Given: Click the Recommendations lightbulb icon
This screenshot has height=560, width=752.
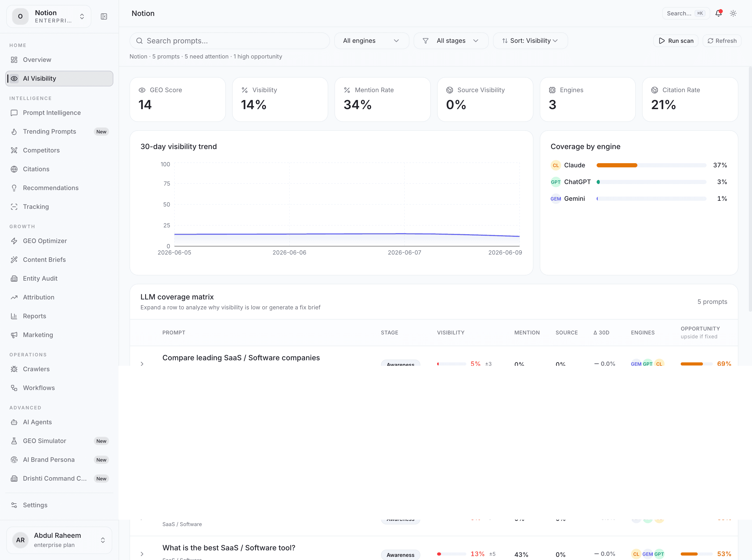Looking at the screenshot, I should tap(14, 188).
